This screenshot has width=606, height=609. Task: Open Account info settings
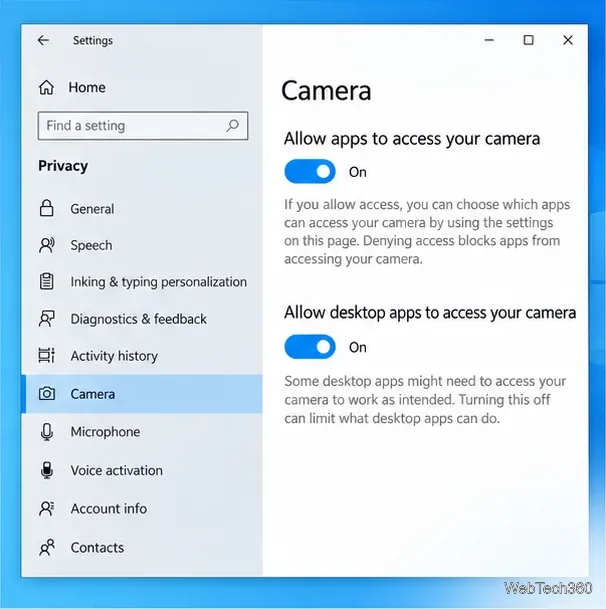coord(109,509)
